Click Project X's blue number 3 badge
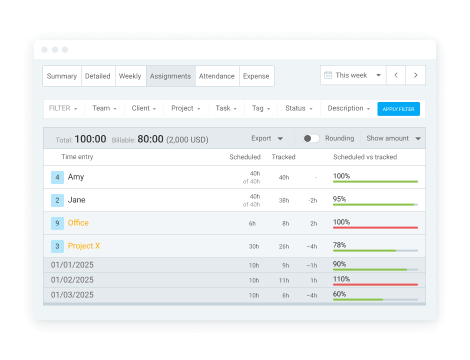This screenshot has height=360, width=470. click(57, 246)
